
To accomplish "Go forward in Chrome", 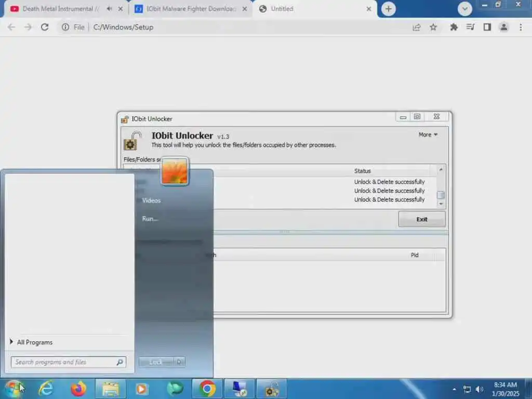I will pyautogui.click(x=28, y=27).
